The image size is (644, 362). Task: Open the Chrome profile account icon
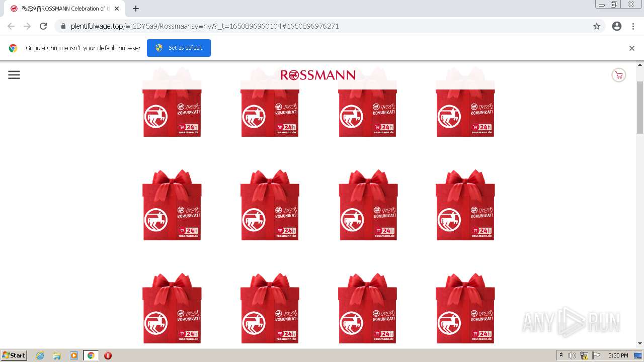tap(617, 26)
